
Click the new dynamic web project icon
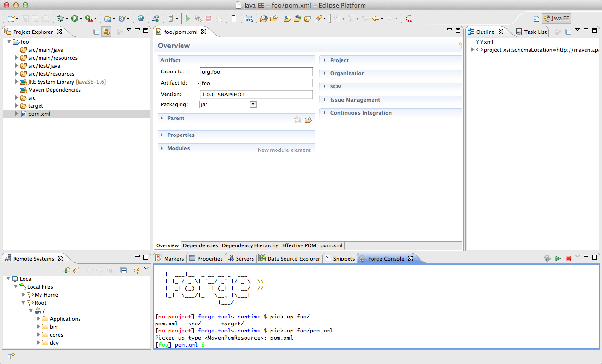109,18
